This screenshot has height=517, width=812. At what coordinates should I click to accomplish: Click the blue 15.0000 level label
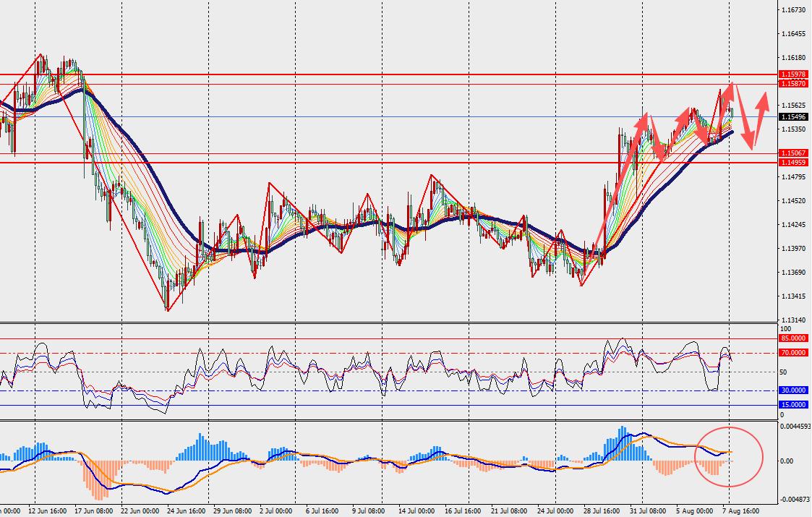tap(793, 405)
